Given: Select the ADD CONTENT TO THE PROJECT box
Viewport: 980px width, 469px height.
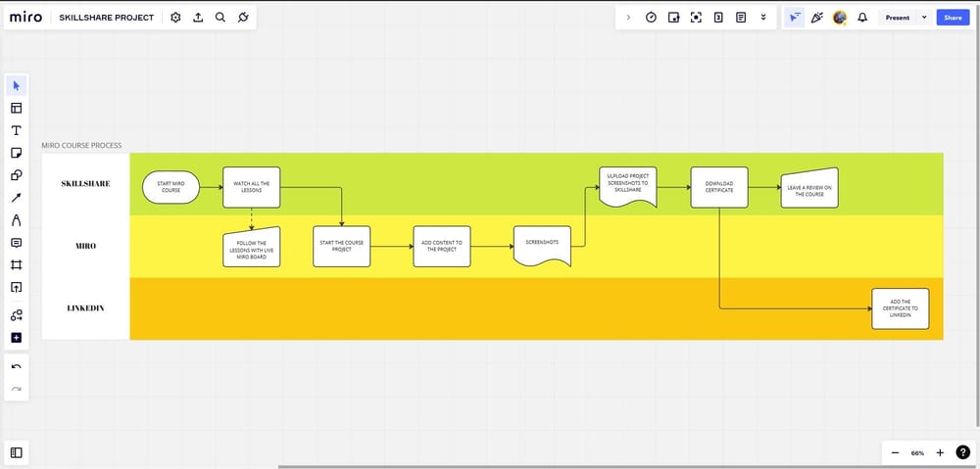Looking at the screenshot, I should (442, 247).
